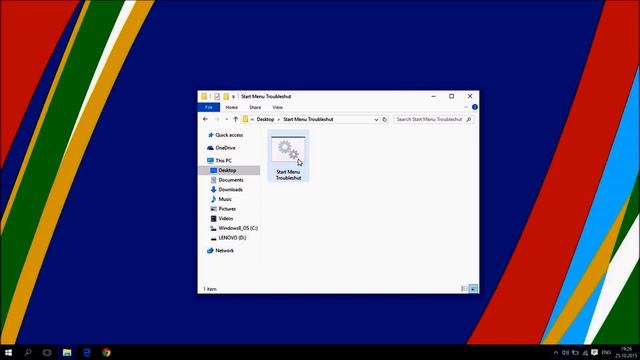
Task: Open the Windows Start button
Action: pyautogui.click(x=8, y=352)
